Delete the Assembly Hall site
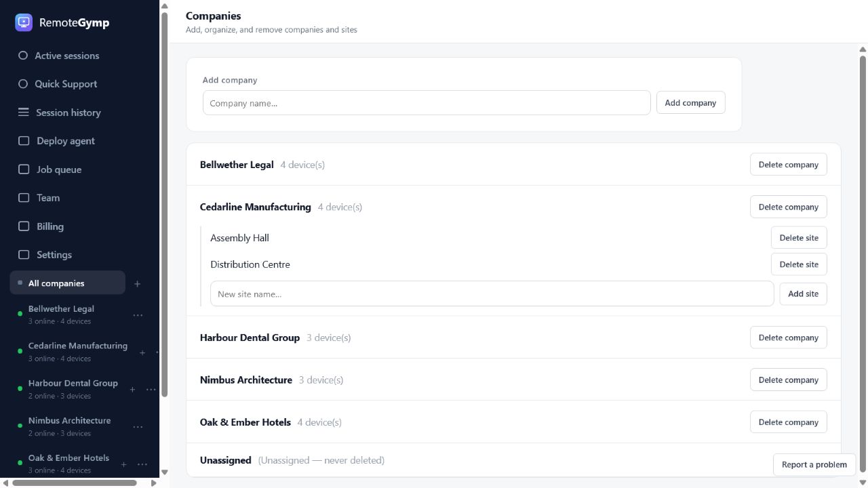Screen dimensions: 868x488 coord(799,238)
